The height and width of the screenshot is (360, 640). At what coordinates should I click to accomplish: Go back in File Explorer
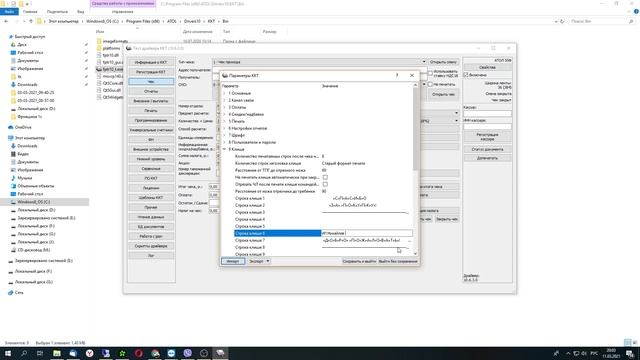click(x=6, y=21)
